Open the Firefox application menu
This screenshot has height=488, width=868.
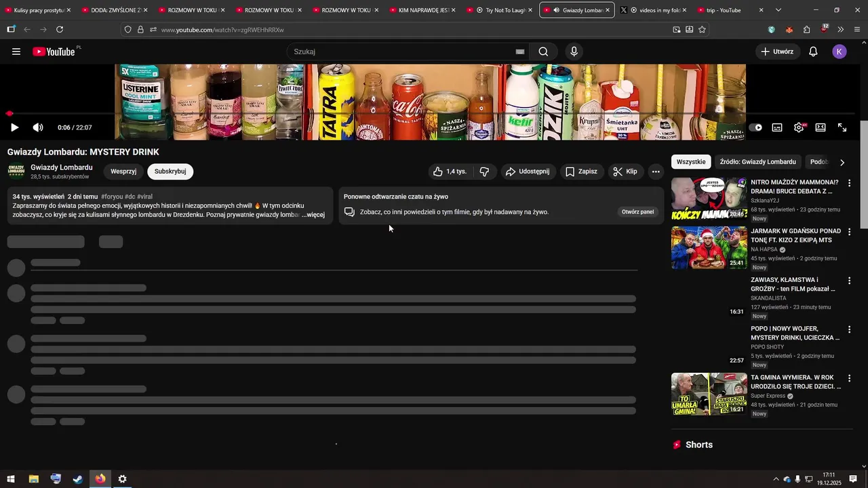(857, 30)
